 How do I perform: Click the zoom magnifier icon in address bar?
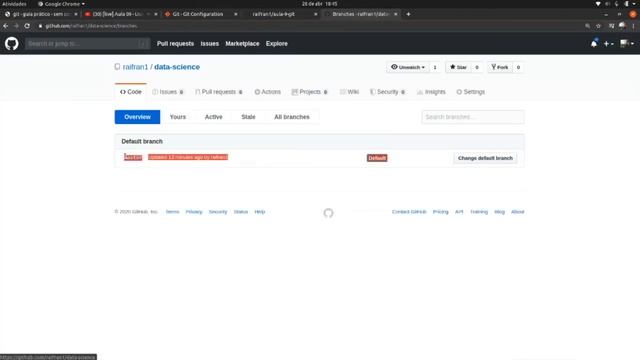[587, 26]
